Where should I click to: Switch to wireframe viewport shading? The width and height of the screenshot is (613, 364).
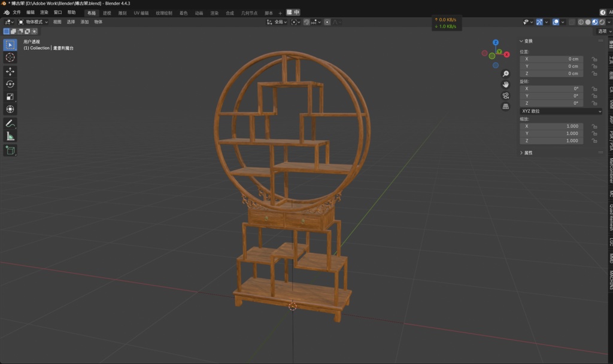pos(581,22)
